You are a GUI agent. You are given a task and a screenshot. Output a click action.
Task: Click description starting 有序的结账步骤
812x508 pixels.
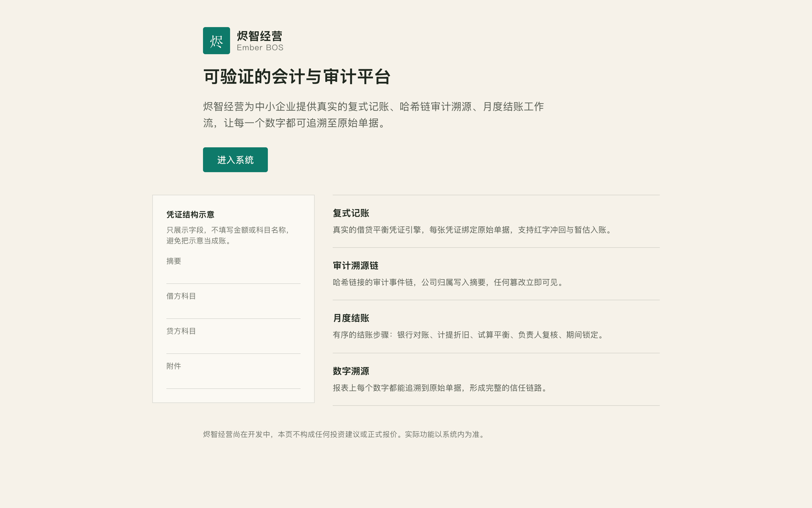pyautogui.click(x=469, y=335)
